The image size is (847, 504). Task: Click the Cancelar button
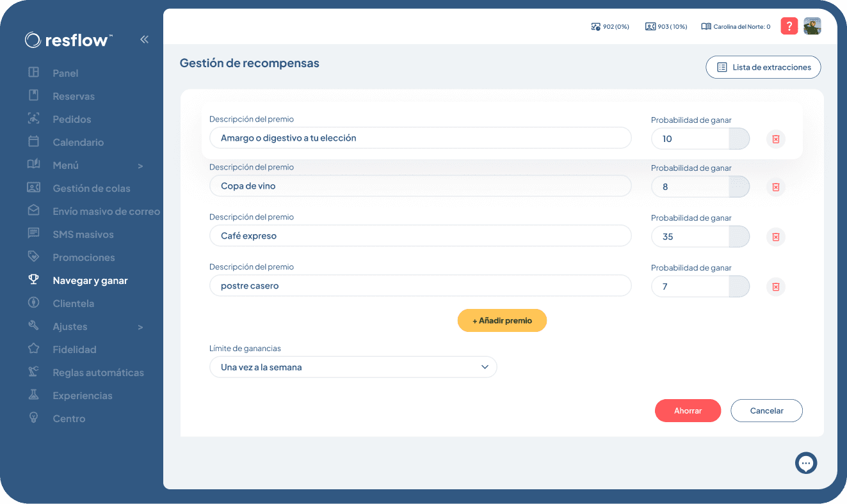tap(766, 411)
